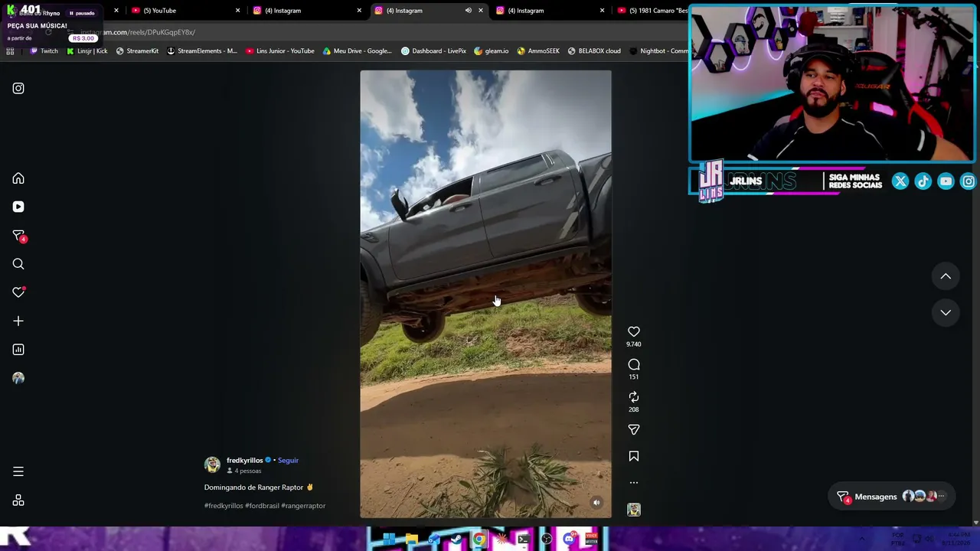Go to the previous reel
This screenshot has height=551, width=980.
(946, 276)
